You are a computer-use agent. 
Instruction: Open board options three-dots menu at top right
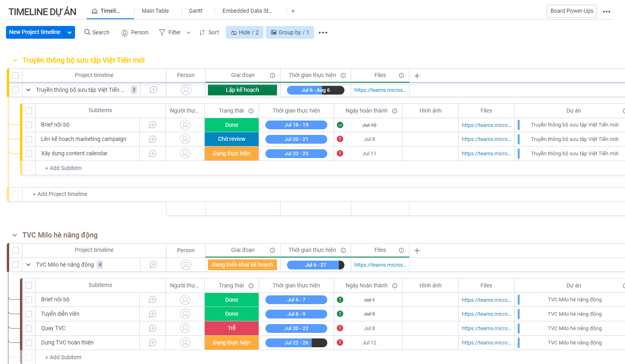pyautogui.click(x=607, y=12)
